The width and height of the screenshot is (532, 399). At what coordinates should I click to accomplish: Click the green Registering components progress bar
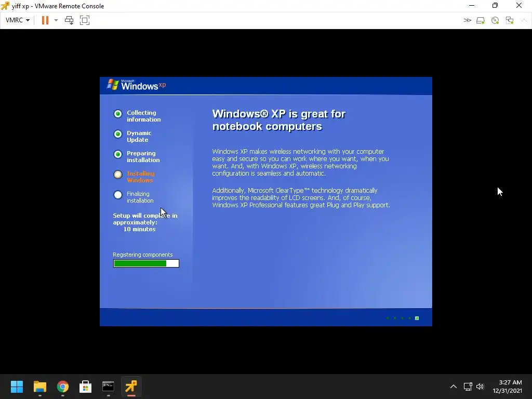coord(146,263)
